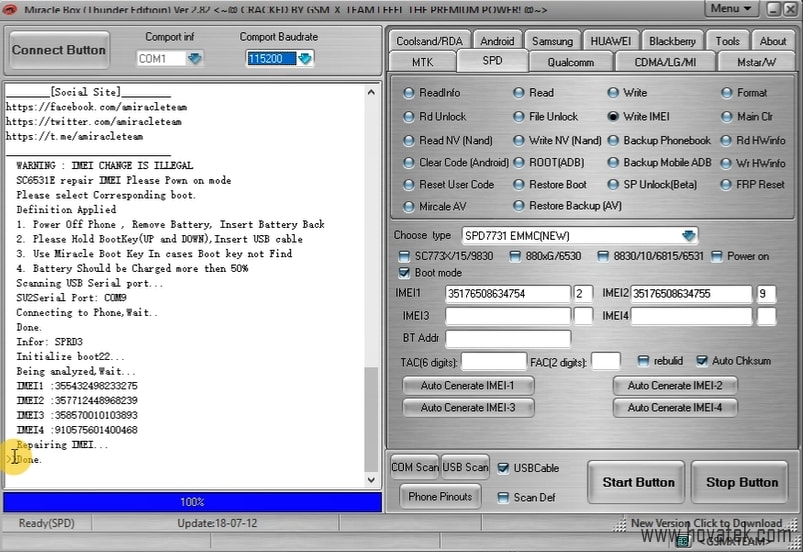Click Auto Generate IMEI-3 button
The width and height of the screenshot is (803, 552).
click(468, 408)
